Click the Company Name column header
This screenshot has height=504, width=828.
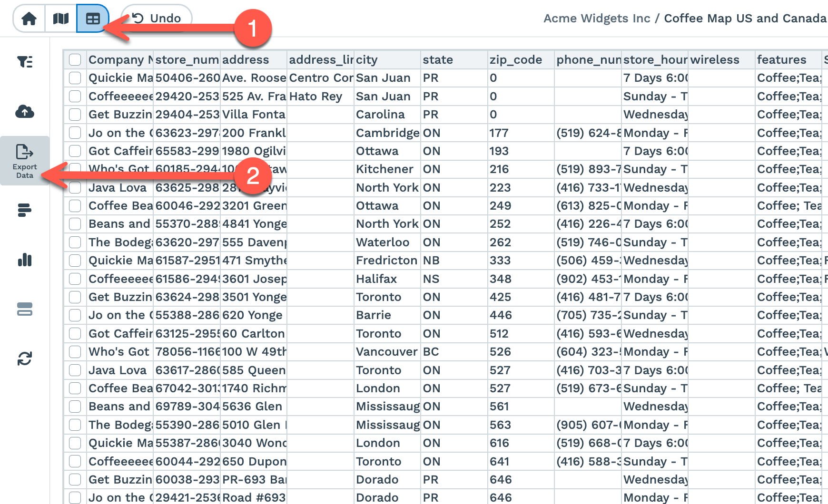[120, 60]
